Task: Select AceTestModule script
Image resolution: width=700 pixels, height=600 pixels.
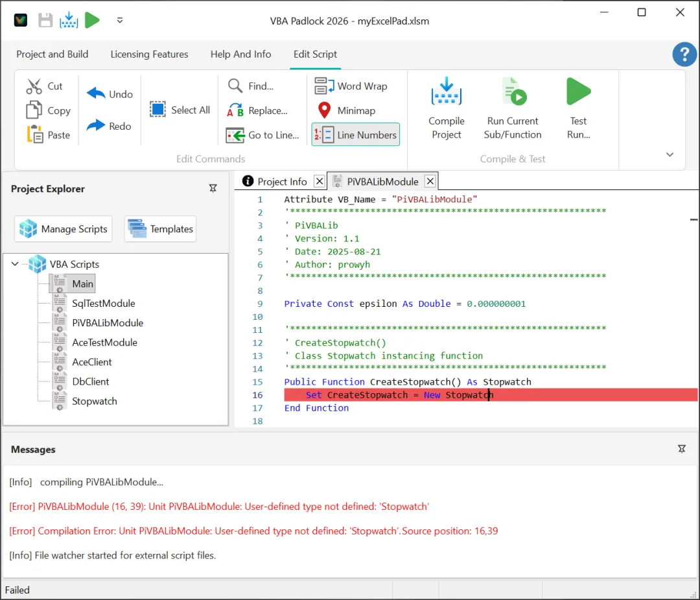Action: 104,342
